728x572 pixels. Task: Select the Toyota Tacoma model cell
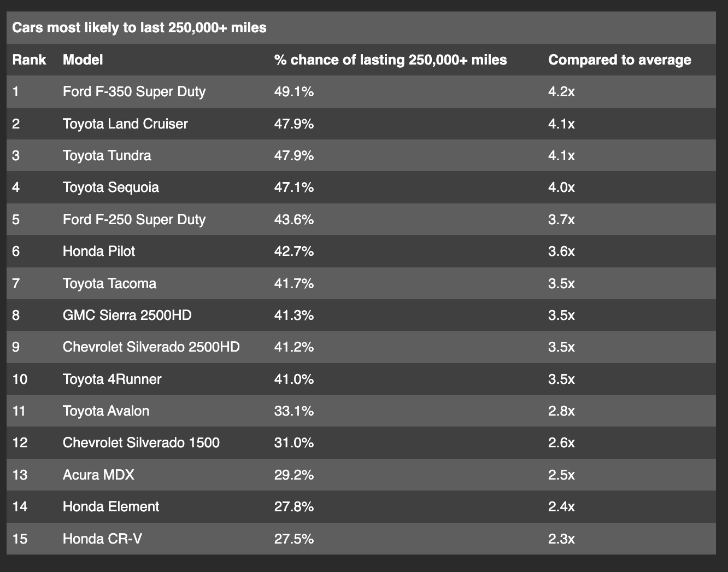109,283
